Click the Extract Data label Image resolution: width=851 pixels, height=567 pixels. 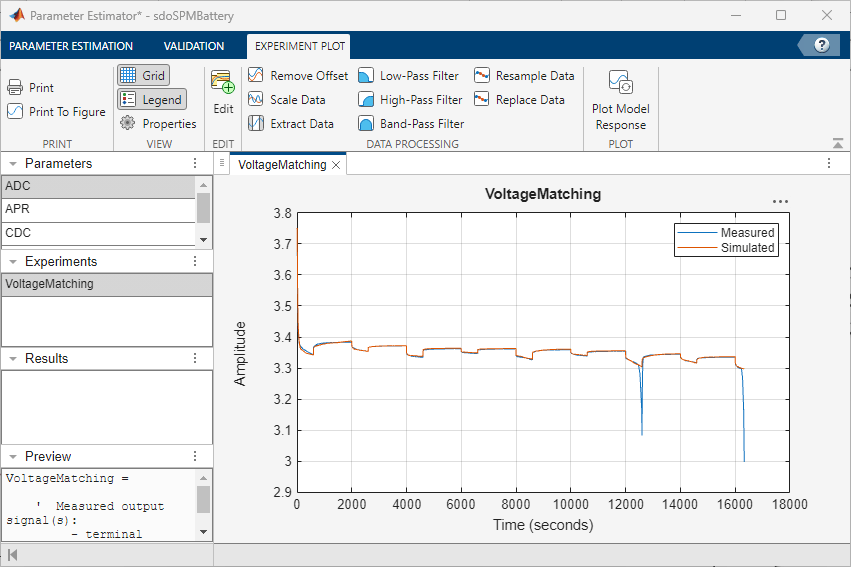302,124
